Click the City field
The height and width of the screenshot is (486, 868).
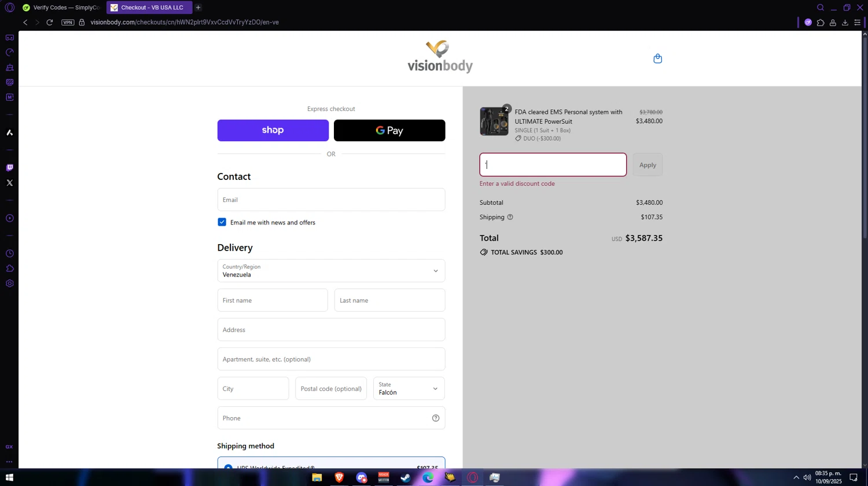coord(253,389)
